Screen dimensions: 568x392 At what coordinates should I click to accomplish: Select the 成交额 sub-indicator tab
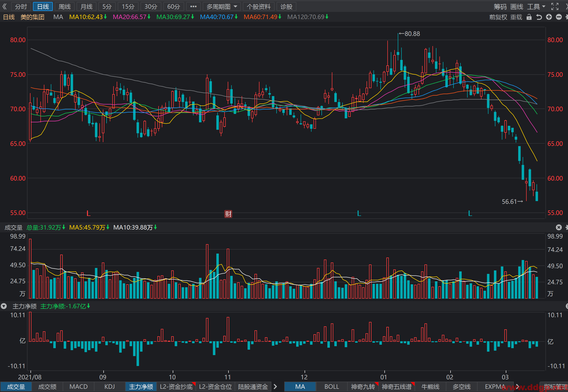point(47,387)
